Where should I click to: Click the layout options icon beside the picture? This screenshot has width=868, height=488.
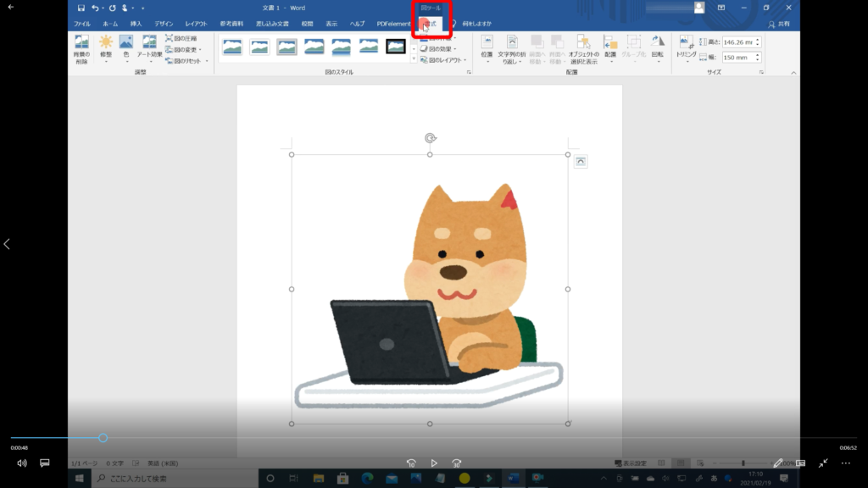581,162
